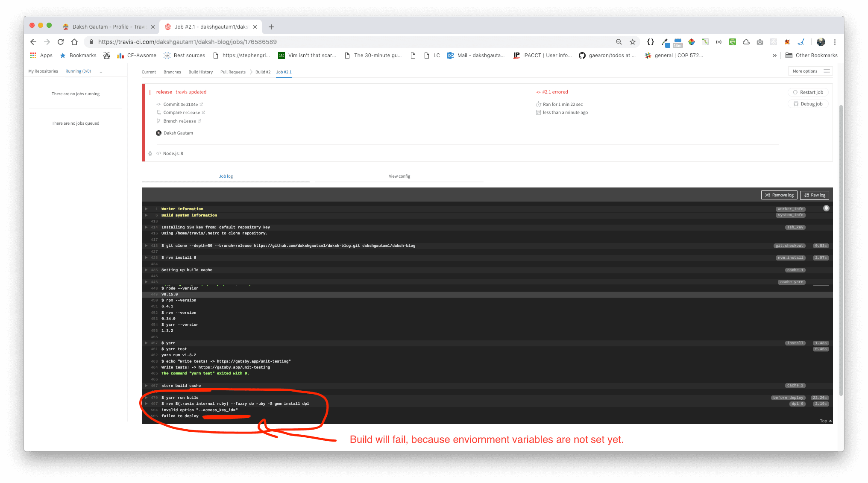This screenshot has height=483, width=868.
Task: Expand the store build cache fold
Action: pyautogui.click(x=146, y=386)
